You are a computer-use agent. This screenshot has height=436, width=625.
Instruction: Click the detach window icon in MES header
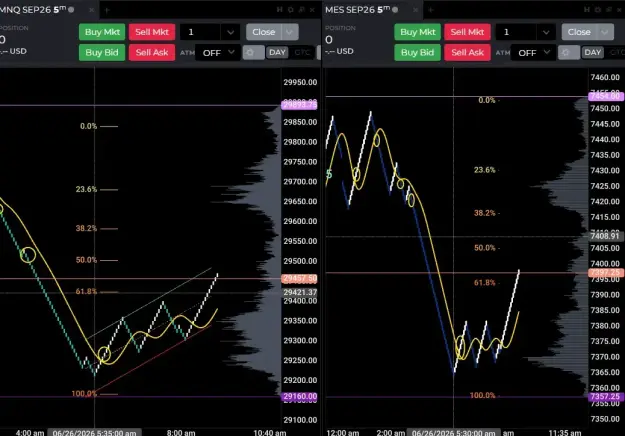pyautogui.click(x=609, y=10)
